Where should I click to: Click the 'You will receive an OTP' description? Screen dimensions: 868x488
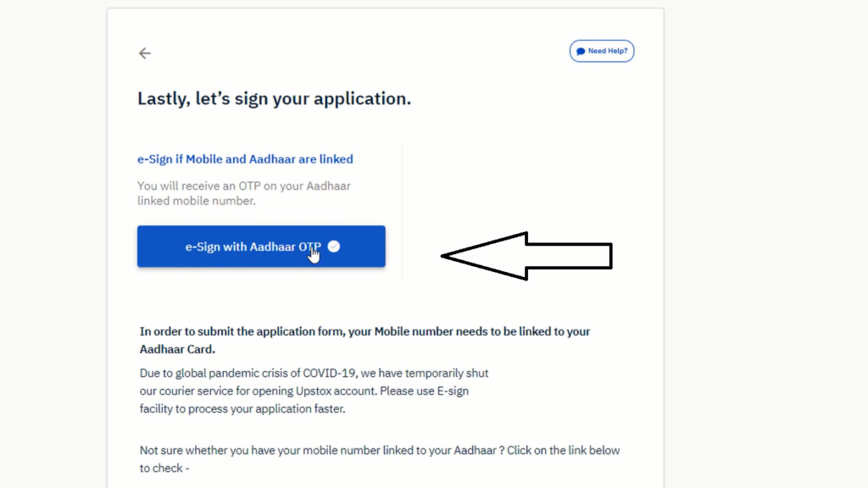244,193
